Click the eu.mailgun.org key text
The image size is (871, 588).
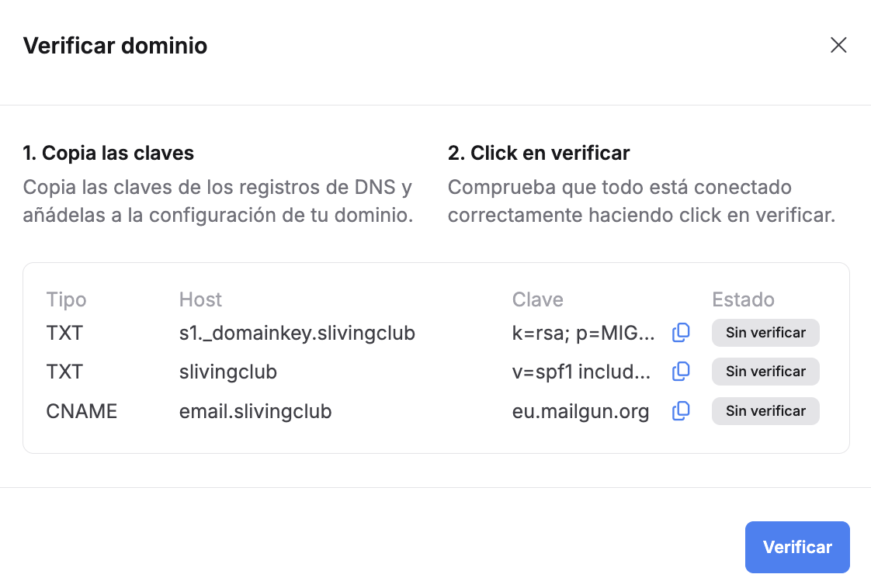tap(581, 411)
